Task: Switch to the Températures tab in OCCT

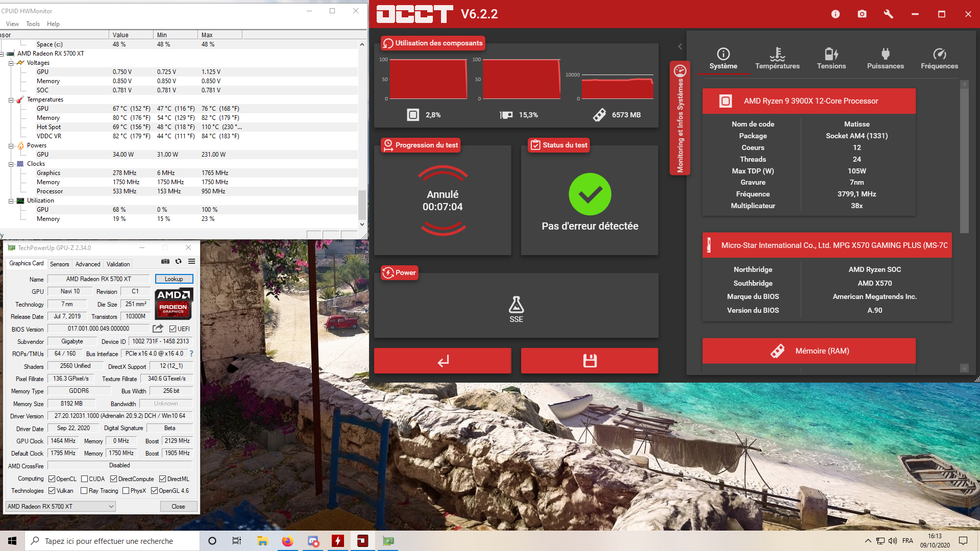Action: [777, 58]
